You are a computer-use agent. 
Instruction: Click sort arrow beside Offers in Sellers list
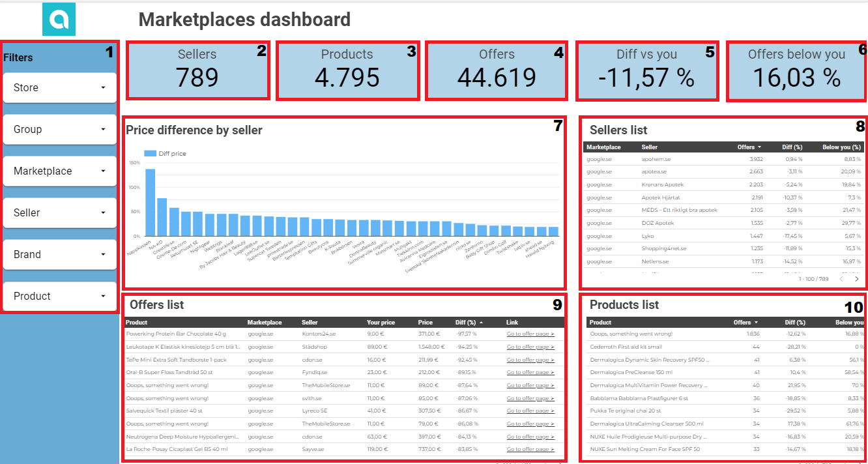[759, 147]
